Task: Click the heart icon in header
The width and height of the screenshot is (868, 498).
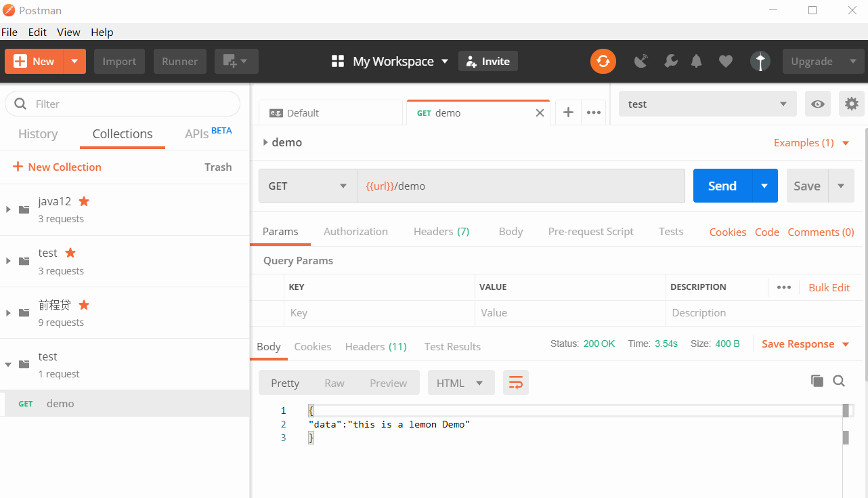Action: pyautogui.click(x=726, y=62)
